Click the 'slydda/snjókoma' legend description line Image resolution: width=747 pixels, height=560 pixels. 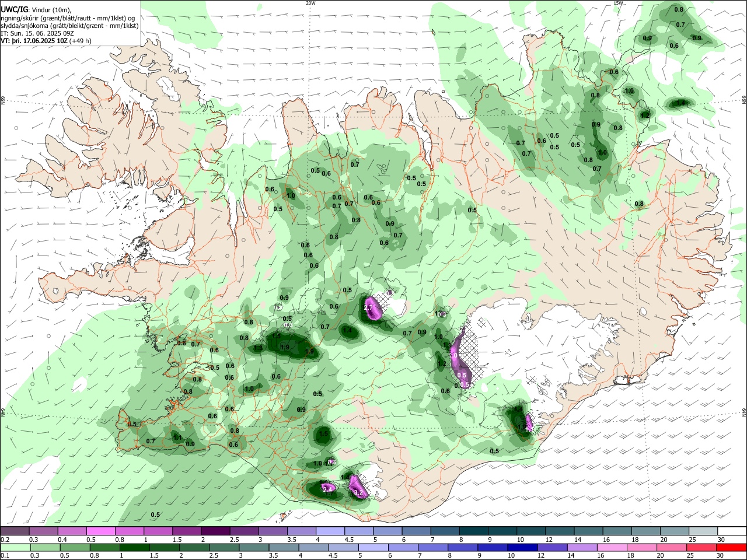69,26
